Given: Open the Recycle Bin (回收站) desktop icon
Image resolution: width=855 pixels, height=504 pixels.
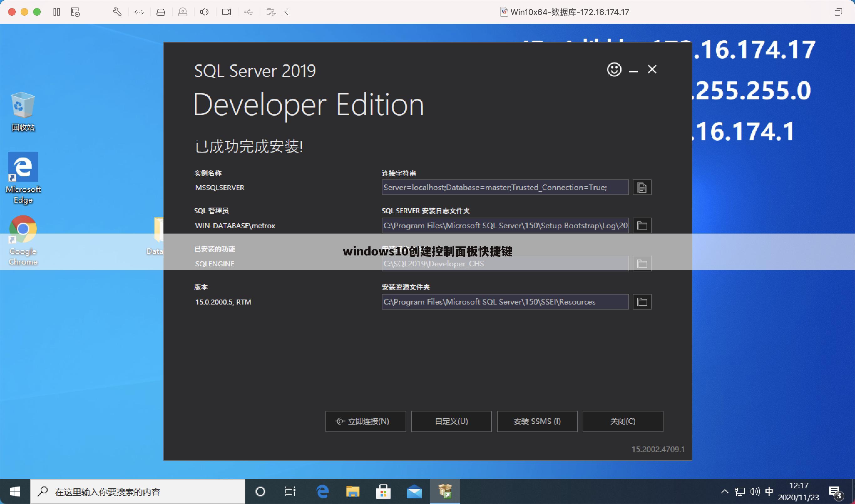Looking at the screenshot, I should click(x=23, y=111).
